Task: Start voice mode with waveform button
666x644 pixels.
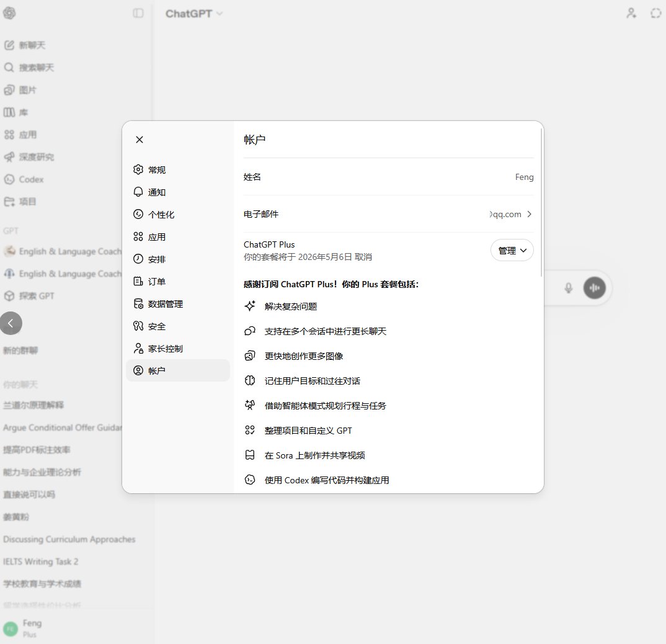Action: coord(594,288)
